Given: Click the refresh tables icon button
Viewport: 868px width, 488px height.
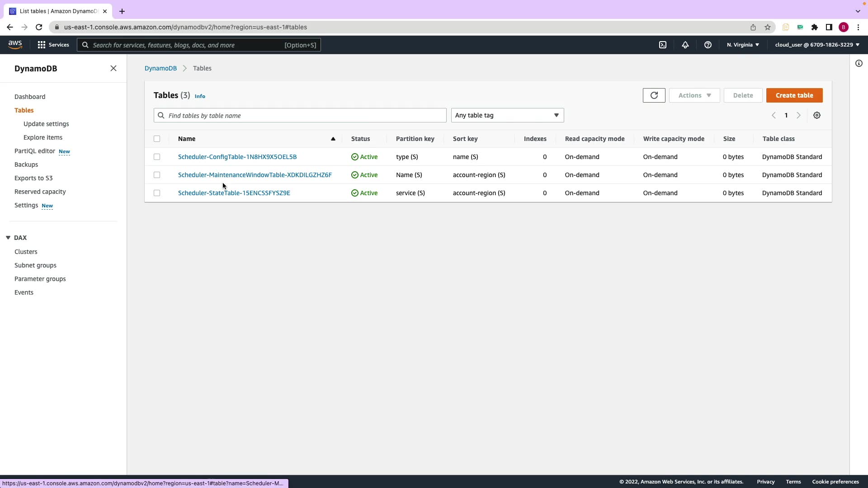Looking at the screenshot, I should pos(654,95).
